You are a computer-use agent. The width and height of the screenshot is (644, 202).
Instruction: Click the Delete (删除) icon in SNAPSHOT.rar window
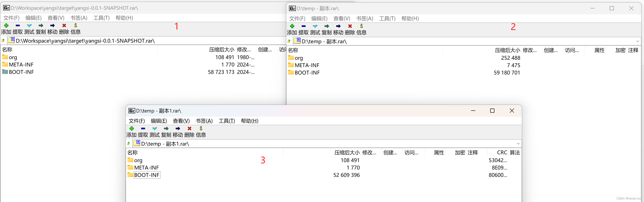pyautogui.click(x=64, y=26)
